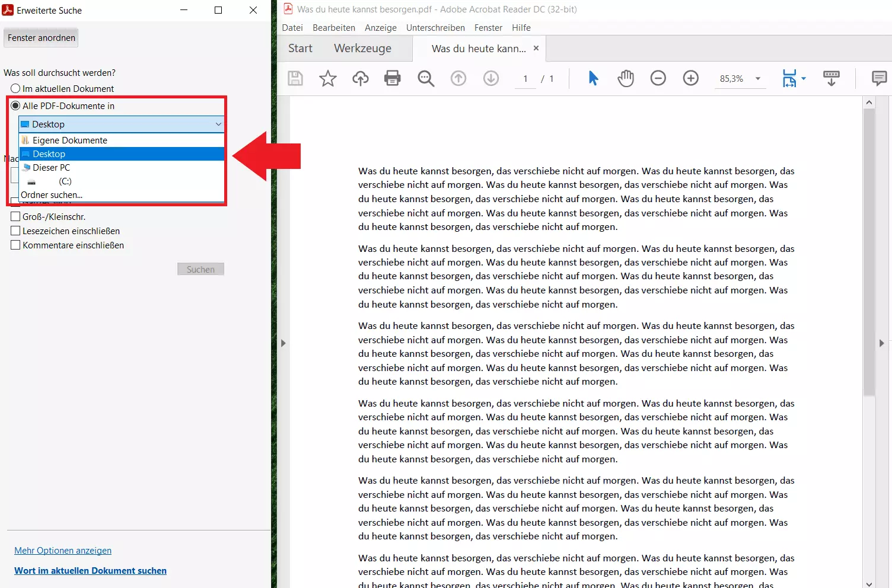Go to next page with down arrow

tap(491, 78)
